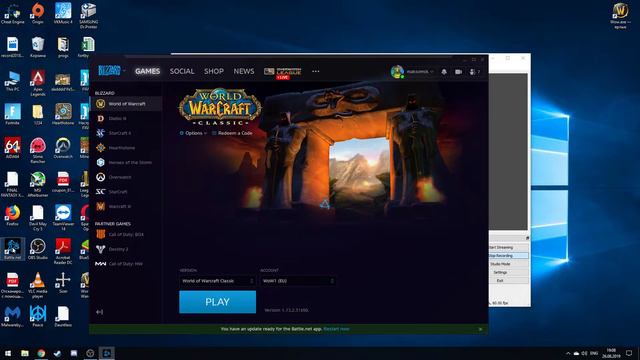Open the Options dropdown under the logo
Screen dimensions: 640x360
pyautogui.click(x=193, y=133)
